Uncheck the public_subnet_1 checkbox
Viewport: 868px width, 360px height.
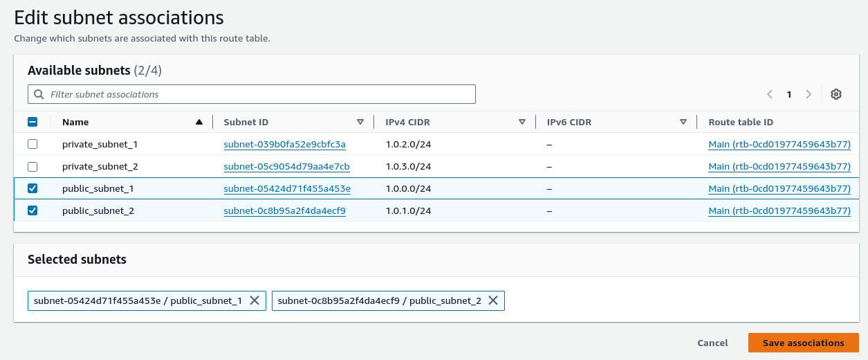click(x=33, y=188)
